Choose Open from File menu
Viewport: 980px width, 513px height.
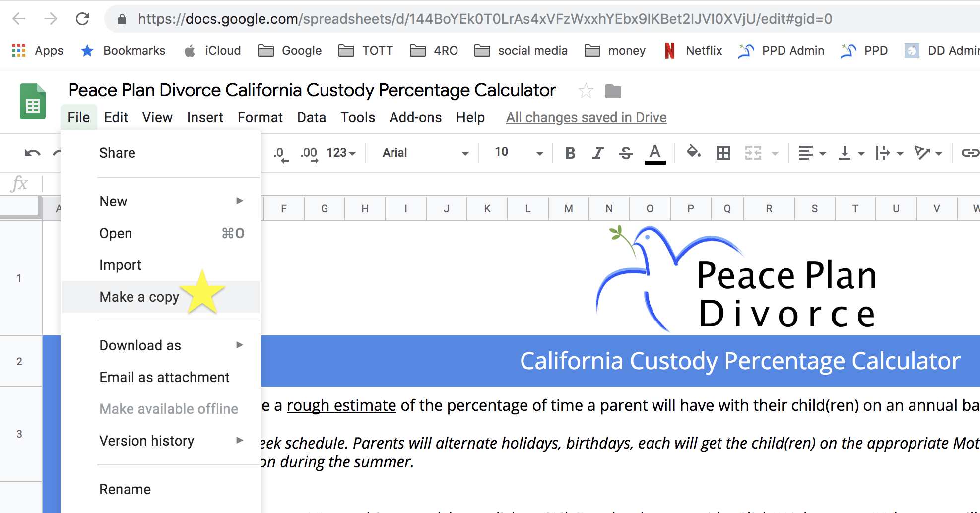coord(161,233)
